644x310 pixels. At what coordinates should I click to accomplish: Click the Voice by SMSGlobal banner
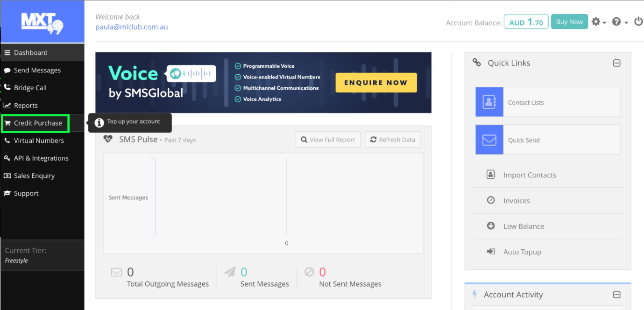[263, 83]
